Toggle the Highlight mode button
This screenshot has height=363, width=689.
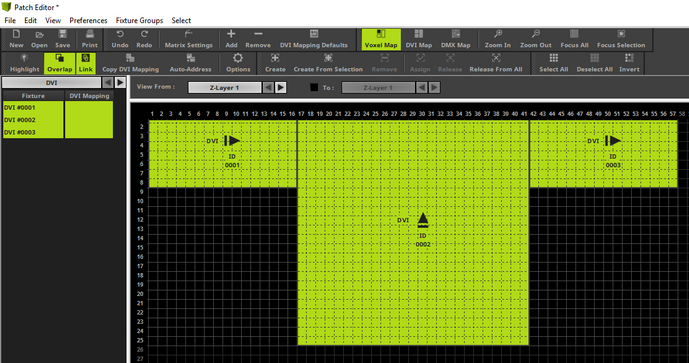pyautogui.click(x=25, y=63)
